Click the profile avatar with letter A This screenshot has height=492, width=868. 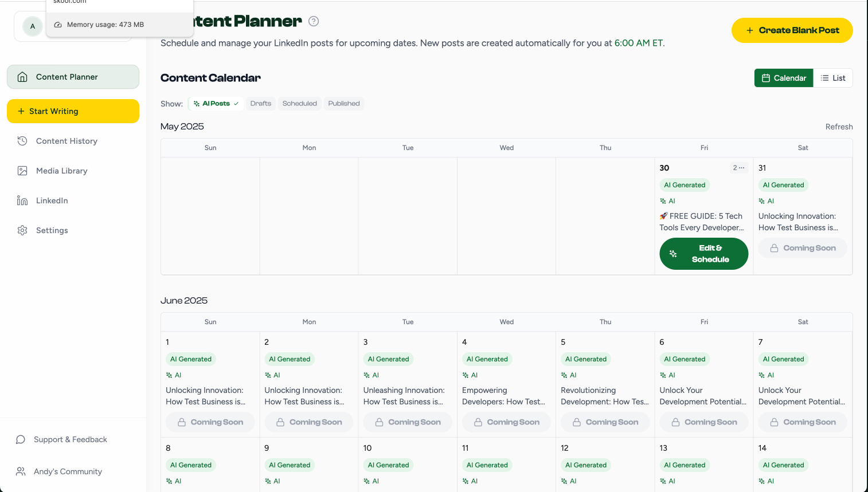[x=33, y=26]
